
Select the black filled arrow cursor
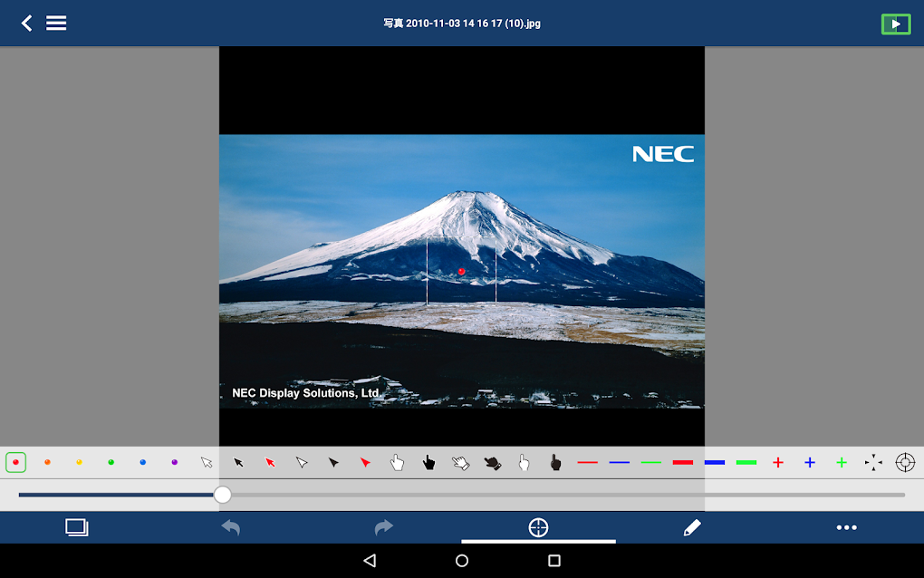(x=333, y=462)
